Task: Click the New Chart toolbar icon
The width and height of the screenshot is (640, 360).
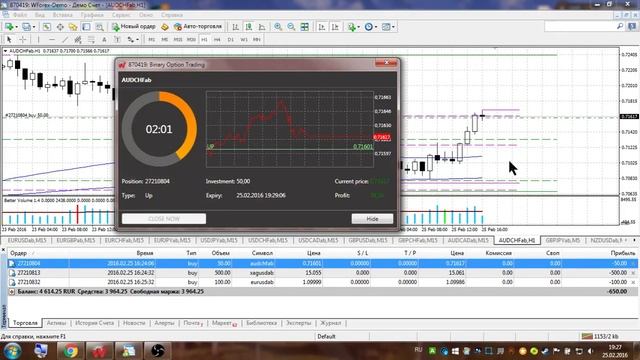Action: point(9,27)
